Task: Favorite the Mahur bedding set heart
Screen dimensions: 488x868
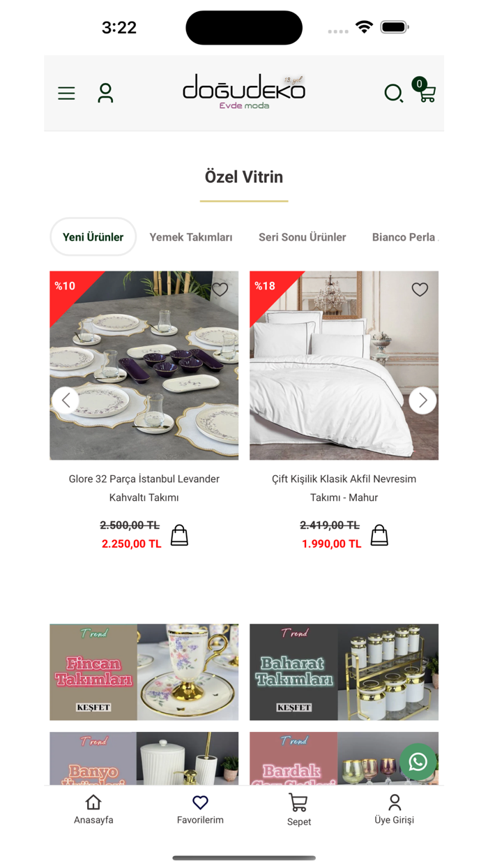Action: 420,289
